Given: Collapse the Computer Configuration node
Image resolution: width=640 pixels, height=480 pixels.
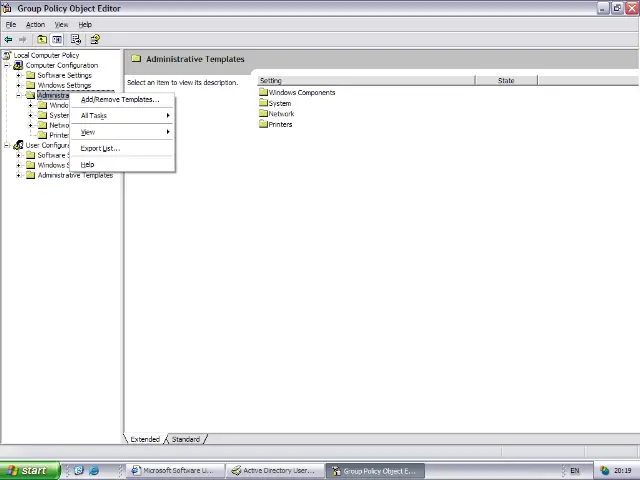Looking at the screenshot, I should point(7,65).
